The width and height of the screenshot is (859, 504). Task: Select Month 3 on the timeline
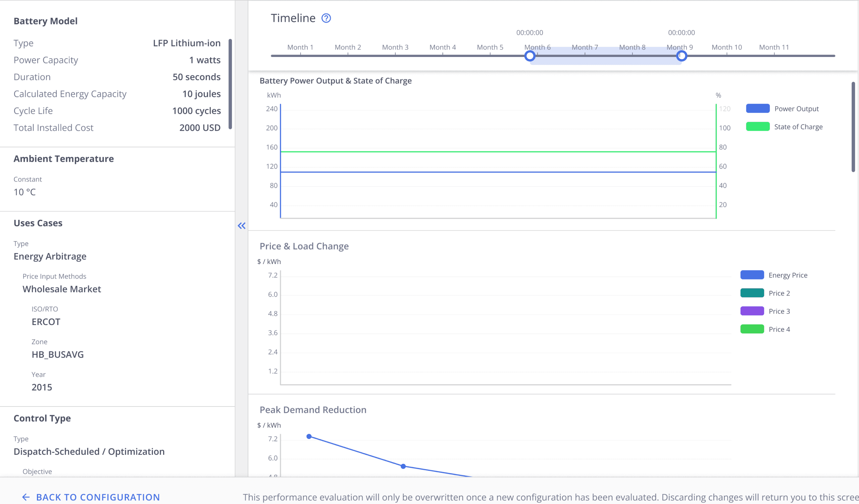tap(395, 47)
